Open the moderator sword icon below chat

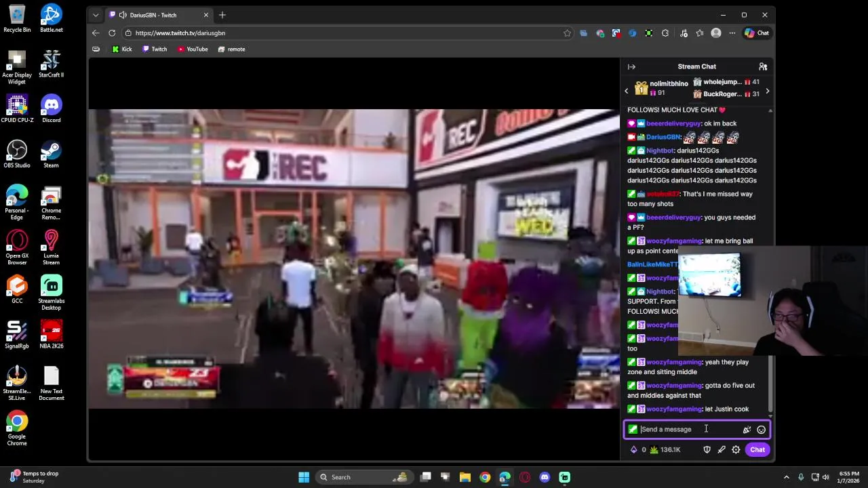tap(722, 449)
